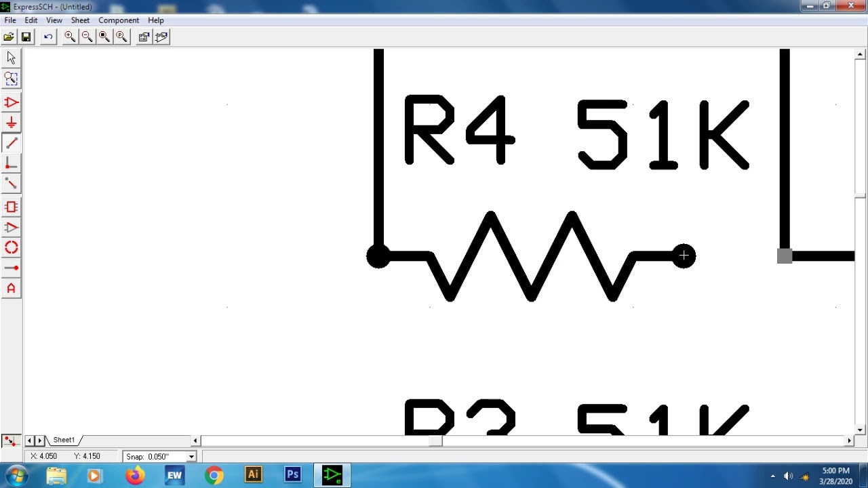The image size is (868, 488).
Task: Open the options properties toolbar icon
Action: coord(144,37)
